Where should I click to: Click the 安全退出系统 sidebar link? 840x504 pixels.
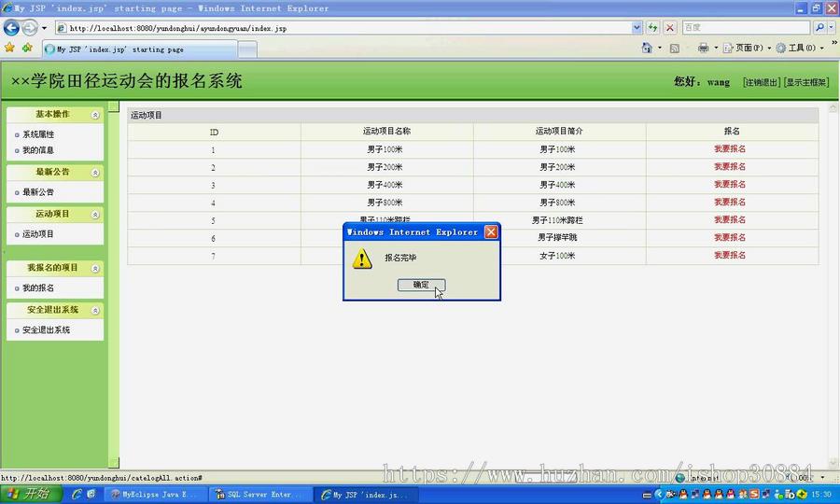tap(46, 329)
